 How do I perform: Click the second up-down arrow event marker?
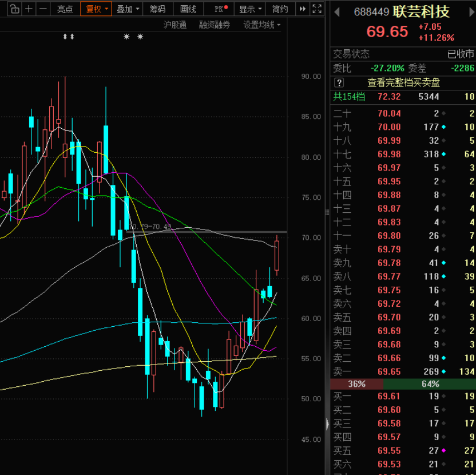[x=72, y=37]
